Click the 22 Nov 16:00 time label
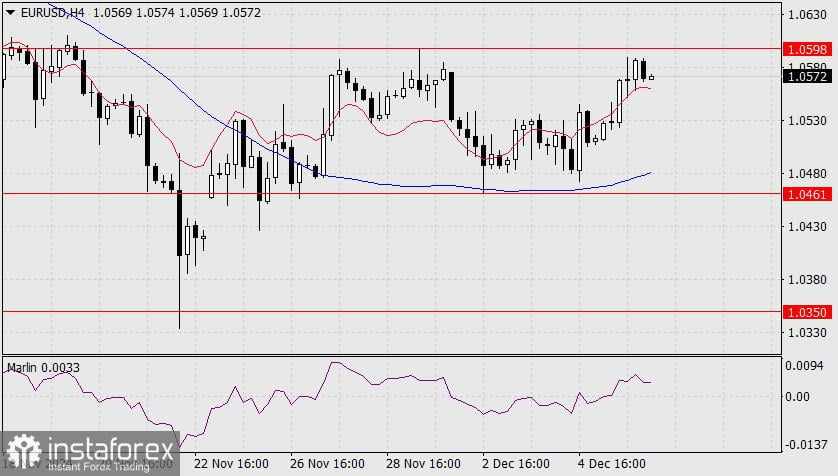 pyautogui.click(x=231, y=463)
